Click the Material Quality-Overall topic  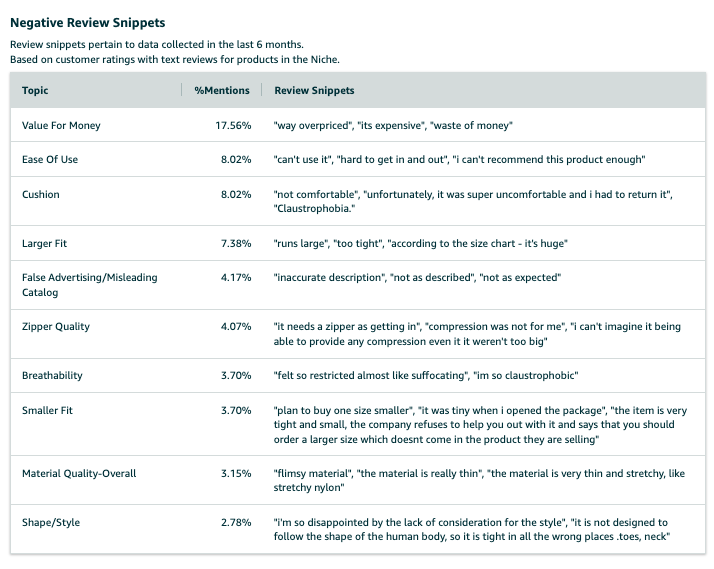click(x=79, y=473)
